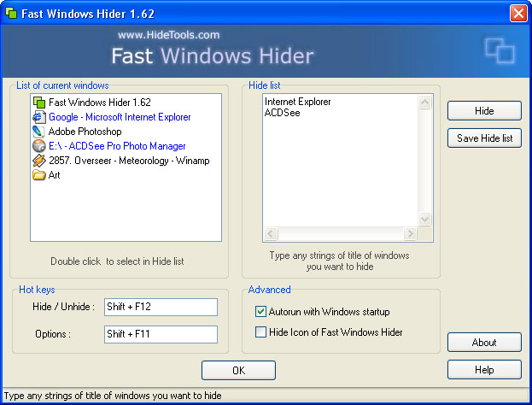Select E:\ - ACDSee Pro Photo Manager entry
532x405 pixels.
(117, 146)
